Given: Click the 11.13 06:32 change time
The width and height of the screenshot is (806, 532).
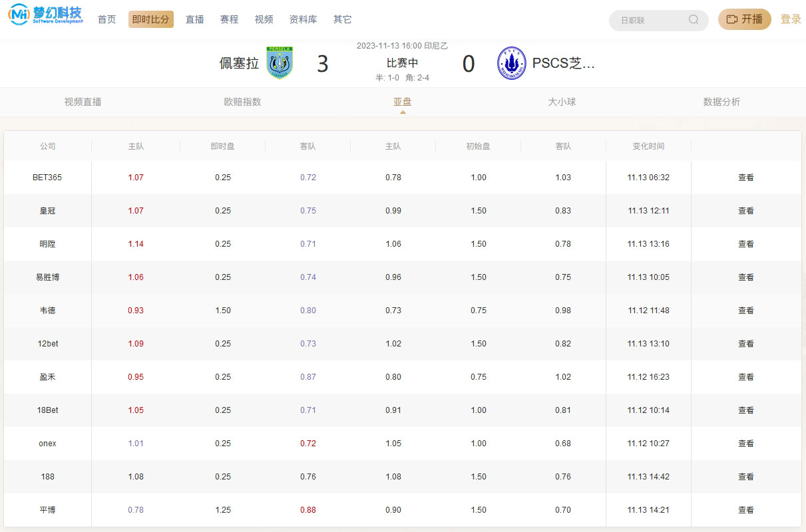Looking at the screenshot, I should pyautogui.click(x=648, y=178).
